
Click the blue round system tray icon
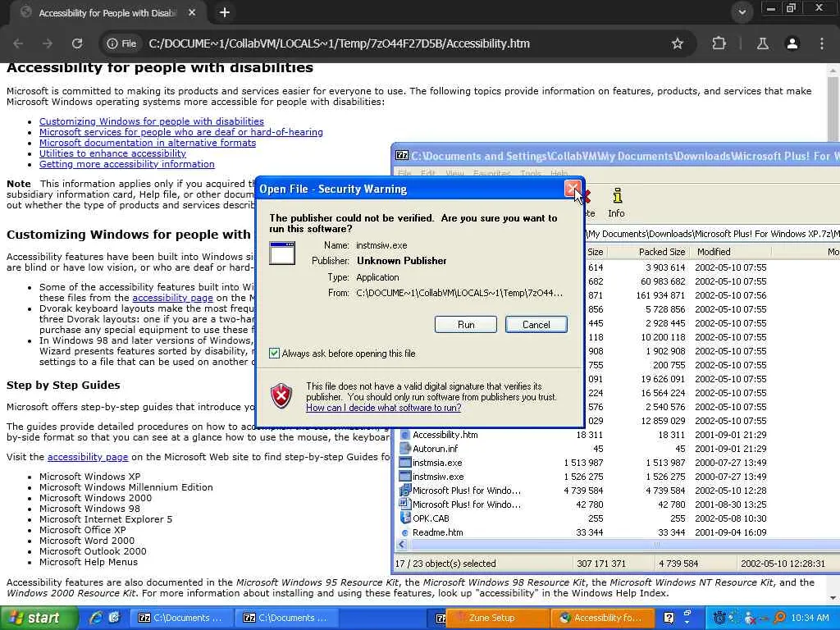tap(719, 619)
